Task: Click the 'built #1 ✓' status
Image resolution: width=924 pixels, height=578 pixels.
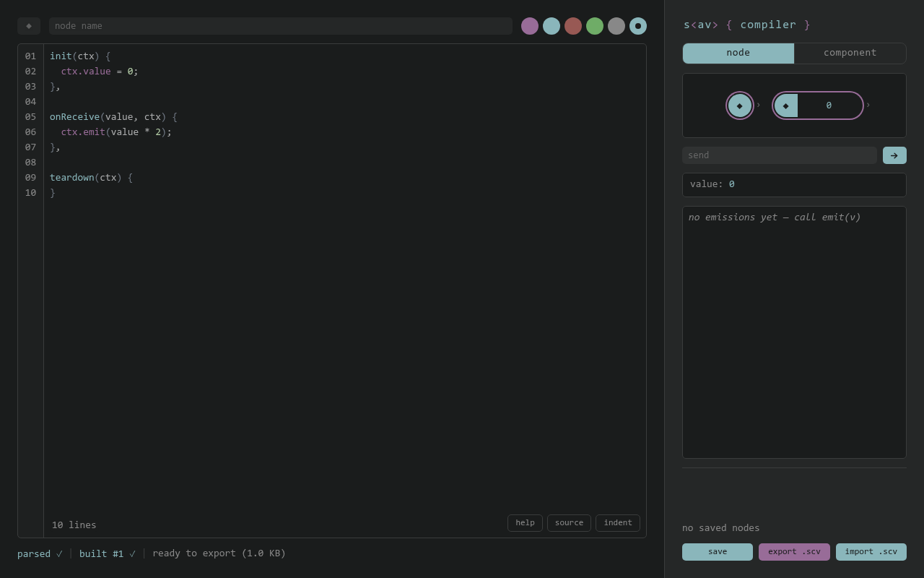Action: pyautogui.click(x=108, y=553)
